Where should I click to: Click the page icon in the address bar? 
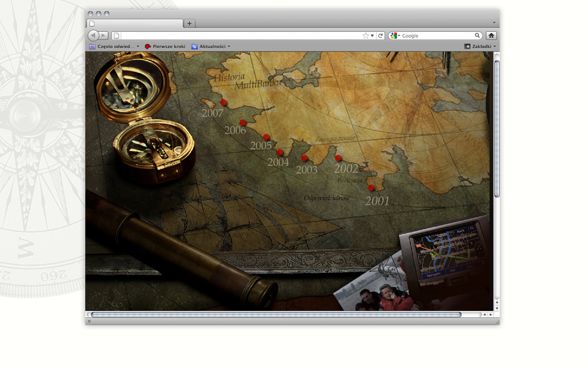tap(116, 36)
